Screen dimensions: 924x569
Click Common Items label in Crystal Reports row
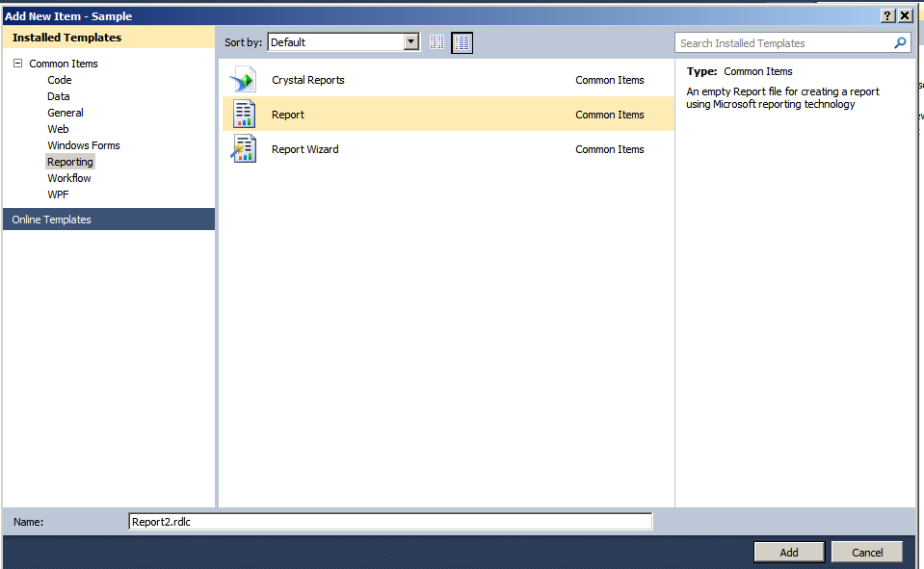609,80
